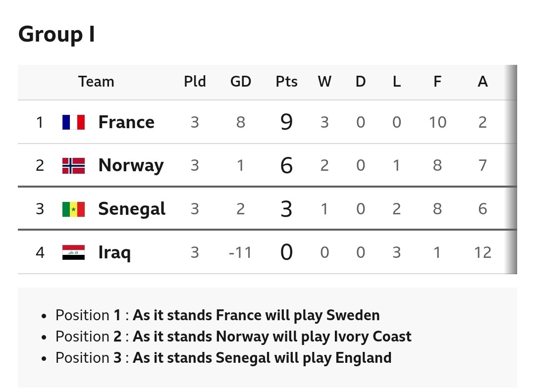535x392 pixels.
Task: Click the France flag icon
Action: click(73, 122)
